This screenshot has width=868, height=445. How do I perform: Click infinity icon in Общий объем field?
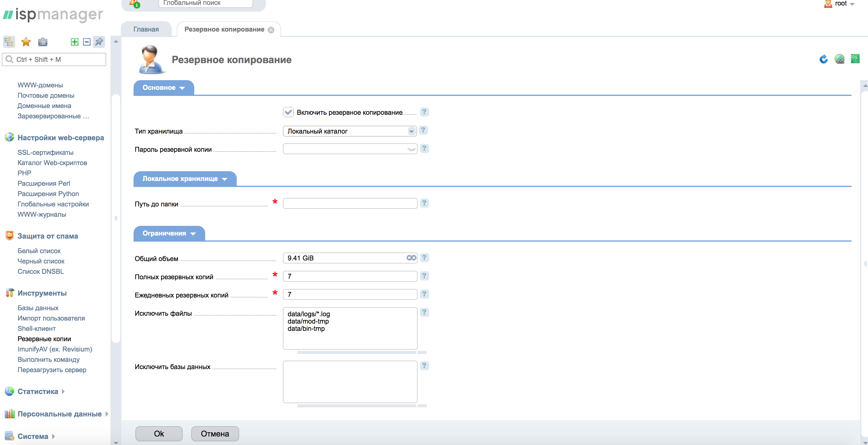[x=411, y=258]
